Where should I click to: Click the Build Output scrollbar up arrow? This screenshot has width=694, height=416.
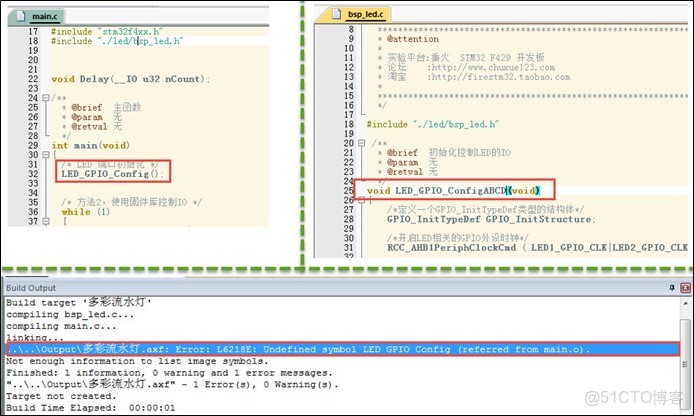[685, 304]
